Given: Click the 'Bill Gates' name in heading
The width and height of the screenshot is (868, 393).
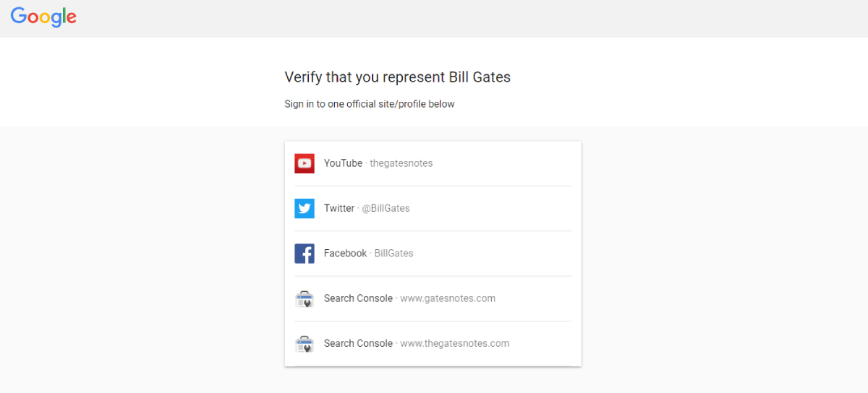Looking at the screenshot, I should pos(480,77).
